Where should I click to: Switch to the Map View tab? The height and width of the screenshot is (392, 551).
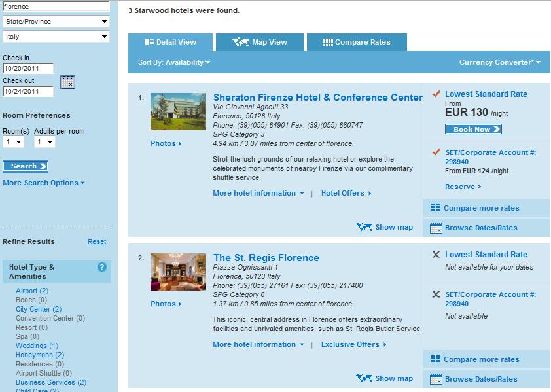(x=258, y=41)
